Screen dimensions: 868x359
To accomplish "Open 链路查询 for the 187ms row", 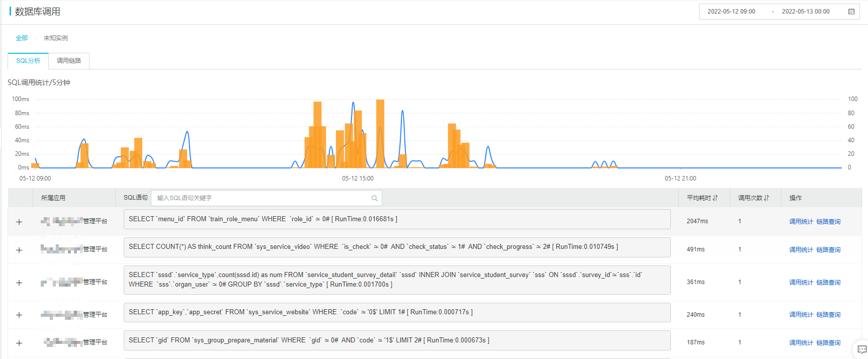I will click(x=828, y=343).
